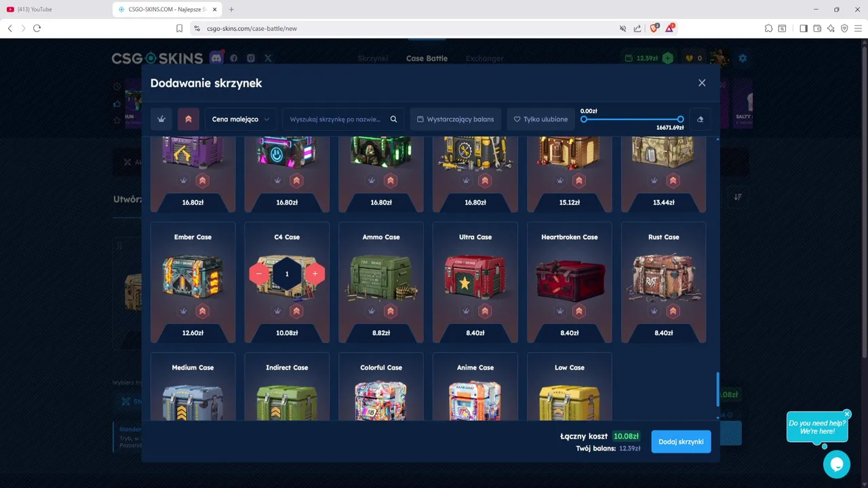Toggle the crown filter icon in the toolbar
This screenshot has width=868, height=488.
(161, 119)
